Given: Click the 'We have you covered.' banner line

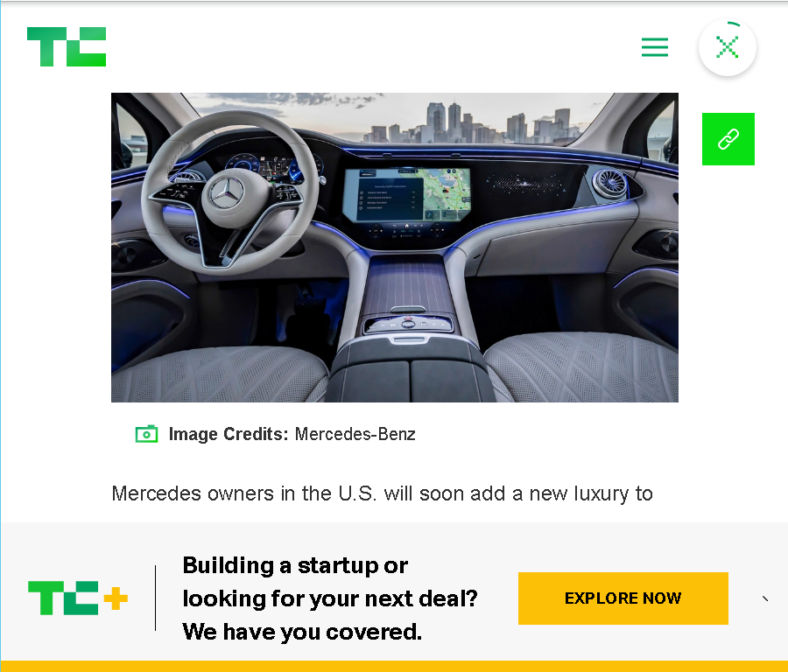Looking at the screenshot, I should pyautogui.click(x=302, y=632).
